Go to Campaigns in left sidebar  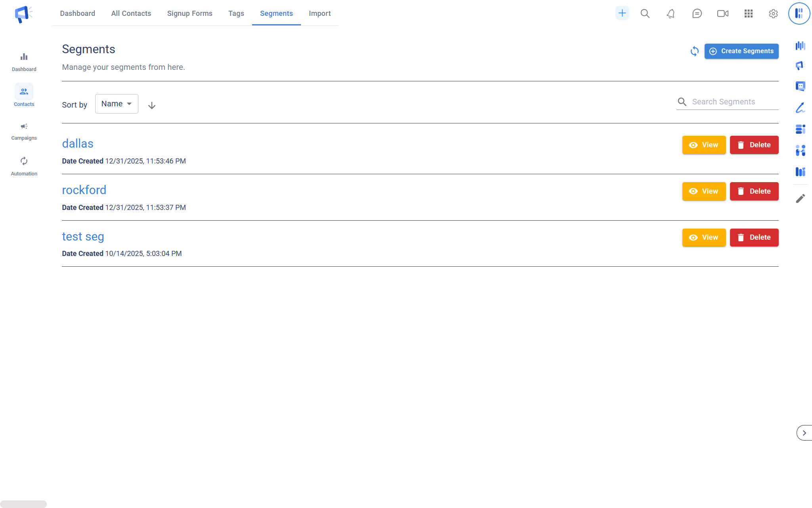[x=24, y=131]
